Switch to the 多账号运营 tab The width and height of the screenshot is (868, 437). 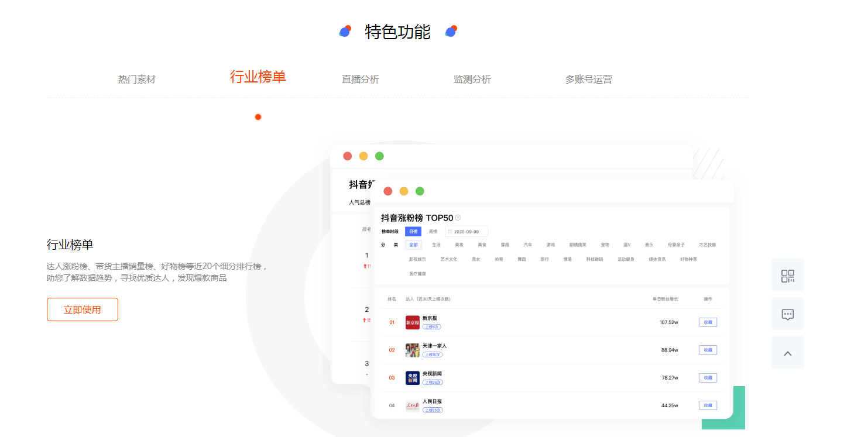[x=589, y=79]
